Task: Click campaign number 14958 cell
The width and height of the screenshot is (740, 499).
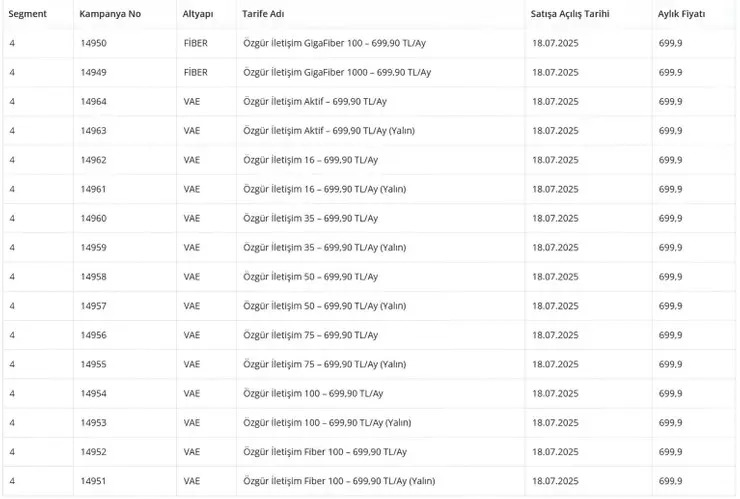Action: 93,276
